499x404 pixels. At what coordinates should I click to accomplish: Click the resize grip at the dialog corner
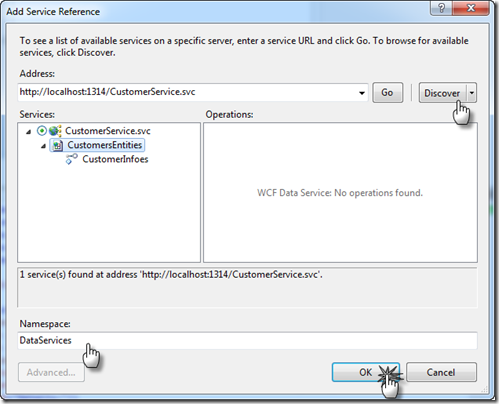point(484,389)
